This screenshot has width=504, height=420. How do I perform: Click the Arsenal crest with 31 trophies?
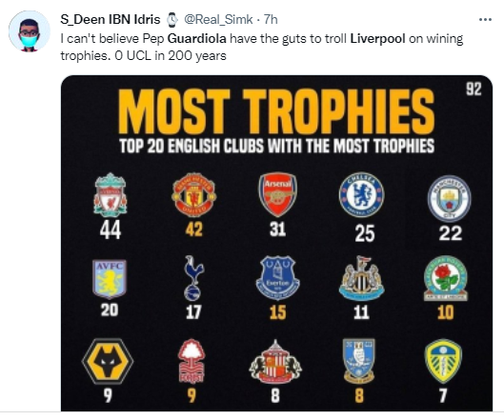(x=277, y=194)
